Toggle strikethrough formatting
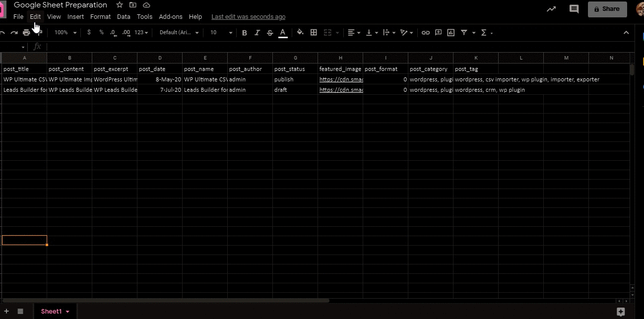Screen dimensions: 644x319 (270, 33)
